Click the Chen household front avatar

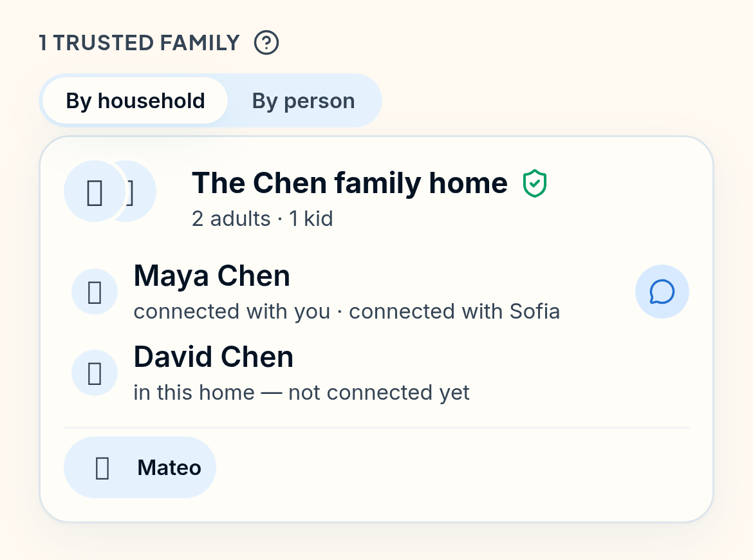pyautogui.click(x=95, y=191)
